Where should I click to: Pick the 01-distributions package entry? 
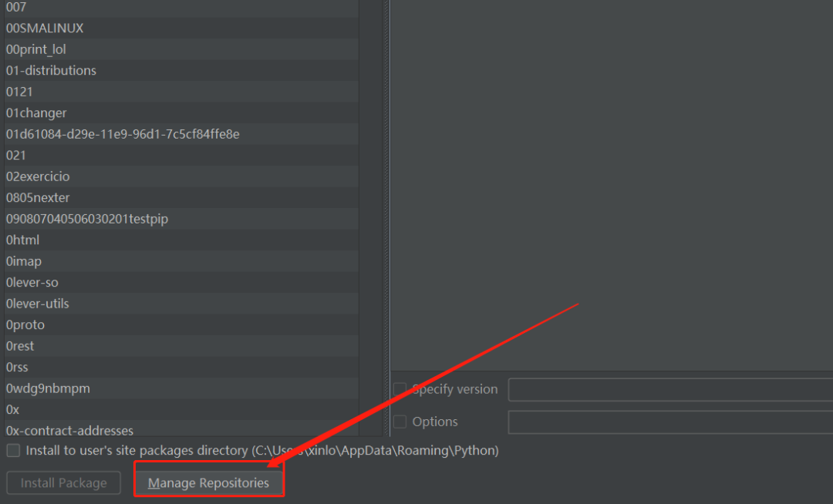[51, 70]
